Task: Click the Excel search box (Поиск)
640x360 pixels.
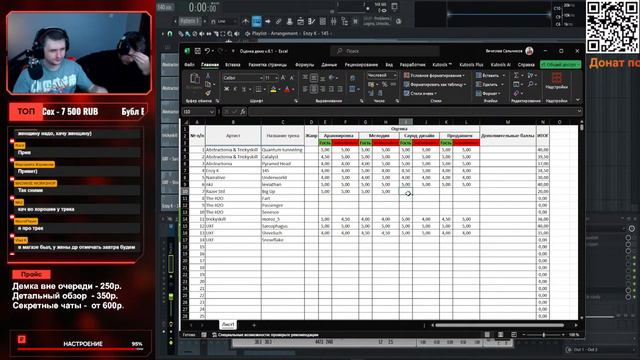Action: [385, 51]
